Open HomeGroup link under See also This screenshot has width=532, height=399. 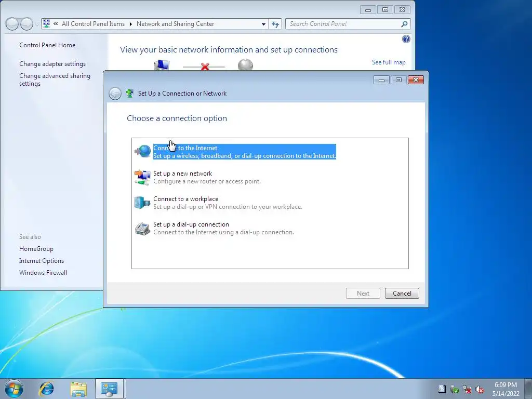tap(36, 249)
